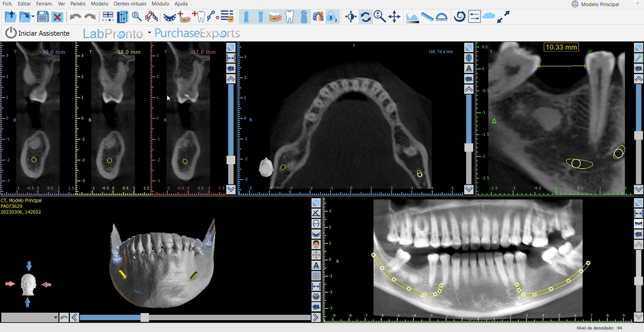Expand double-up chevron in cross-section panel
This screenshot has height=332, width=644.
click(x=231, y=79)
